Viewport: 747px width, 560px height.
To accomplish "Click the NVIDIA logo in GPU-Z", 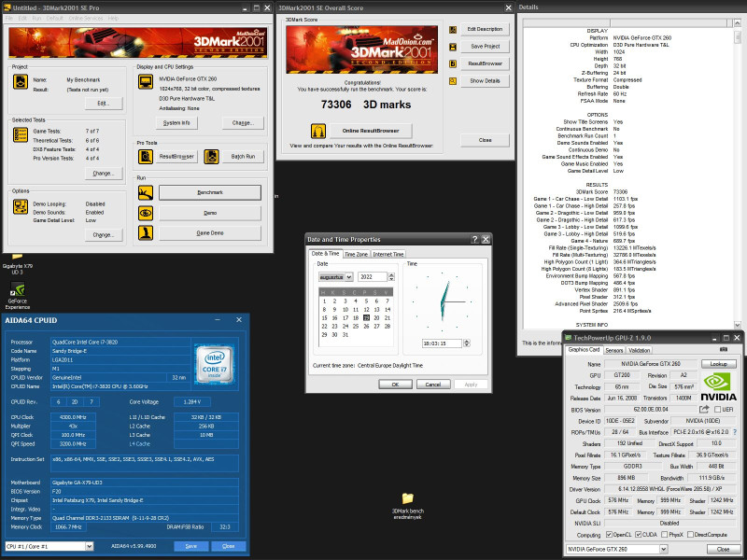I will pos(718,387).
